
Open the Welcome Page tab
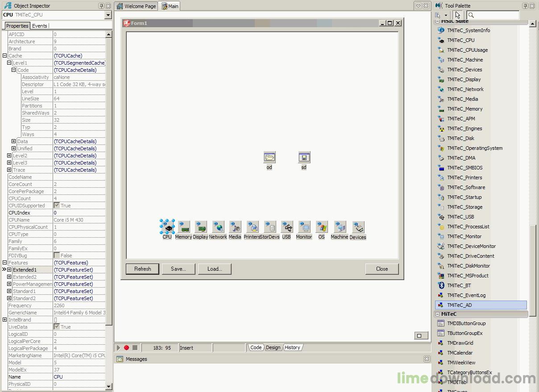tap(137, 6)
